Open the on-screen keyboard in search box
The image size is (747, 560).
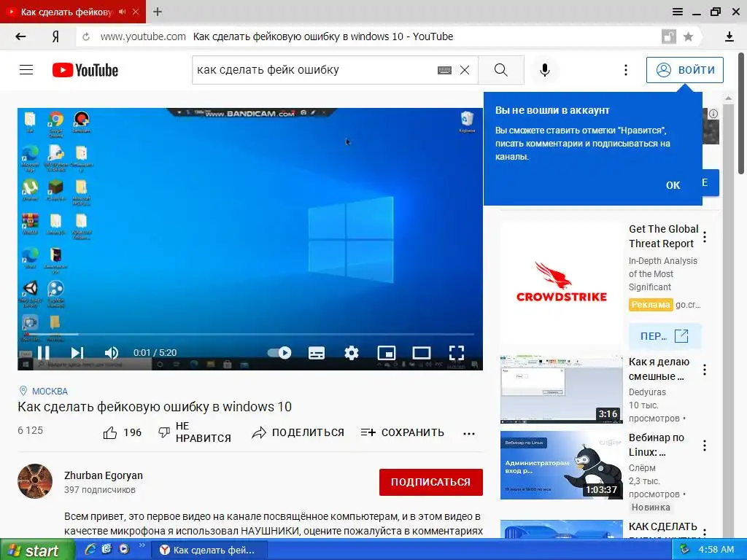click(x=444, y=70)
